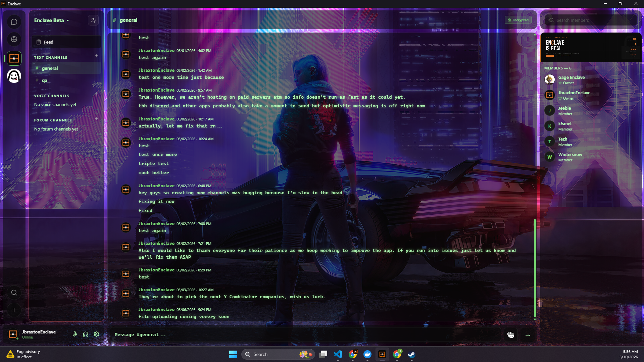Open the Windows Start menu

tap(233, 354)
